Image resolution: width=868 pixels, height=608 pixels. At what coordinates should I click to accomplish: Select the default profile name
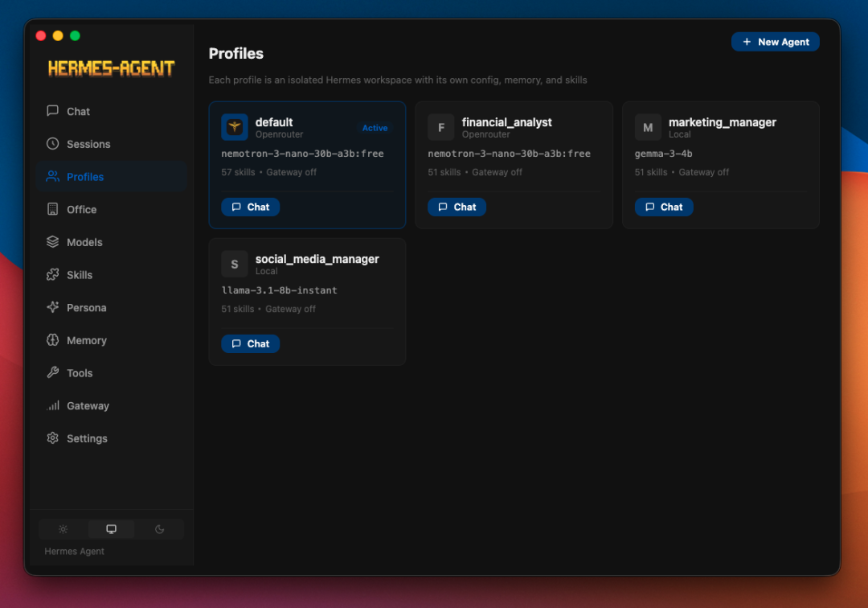pyautogui.click(x=274, y=121)
